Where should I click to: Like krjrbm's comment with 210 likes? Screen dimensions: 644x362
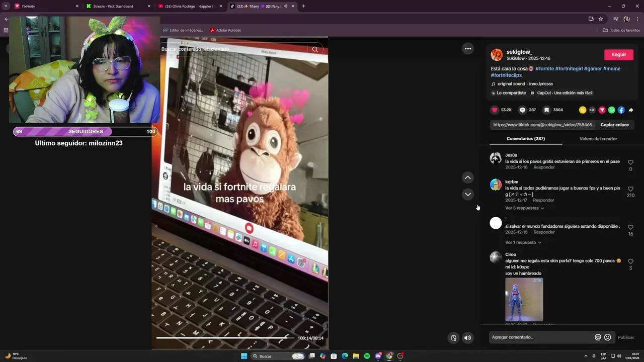coord(630,189)
